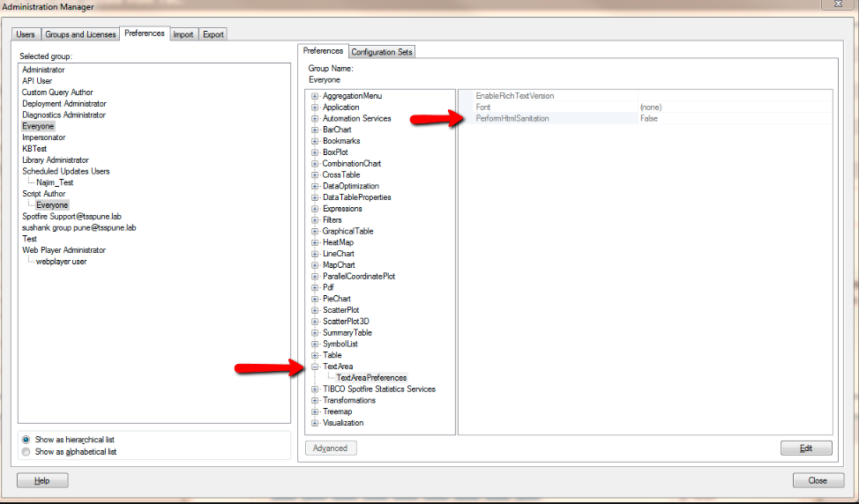Click the Advanced button
Screen dimensions: 859x504
click(x=331, y=448)
